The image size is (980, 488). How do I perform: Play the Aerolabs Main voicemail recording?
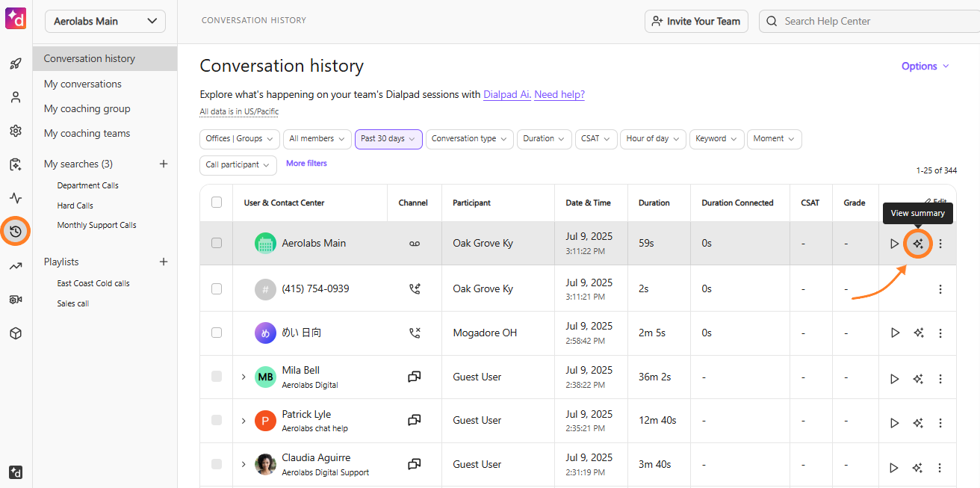[x=895, y=244]
